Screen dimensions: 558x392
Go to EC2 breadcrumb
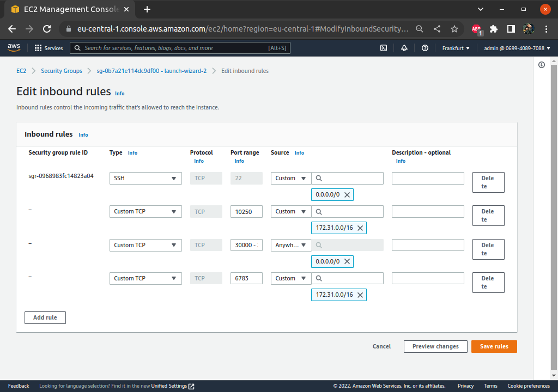pos(21,71)
